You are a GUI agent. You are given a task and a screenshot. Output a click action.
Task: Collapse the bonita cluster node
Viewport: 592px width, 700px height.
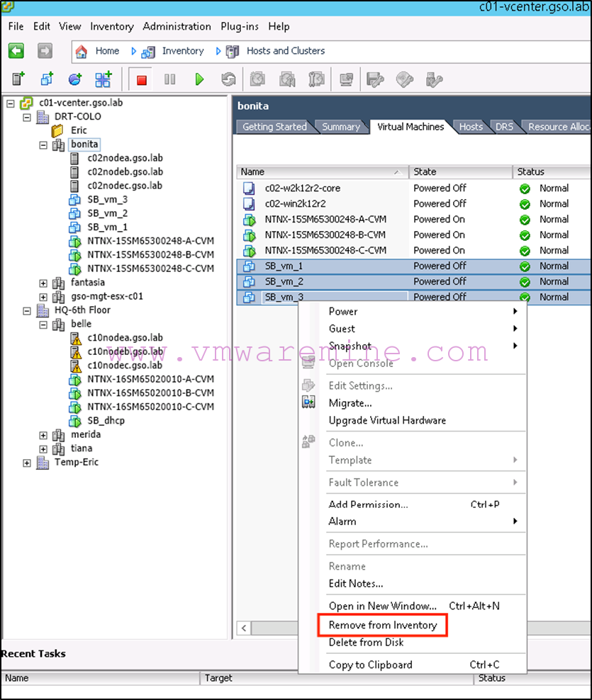[43, 145]
